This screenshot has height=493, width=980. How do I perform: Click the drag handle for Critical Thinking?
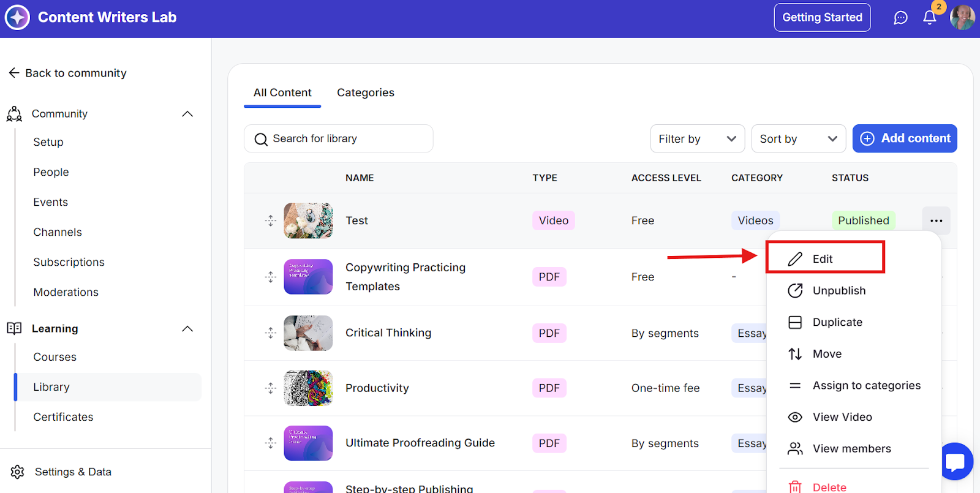click(x=271, y=333)
